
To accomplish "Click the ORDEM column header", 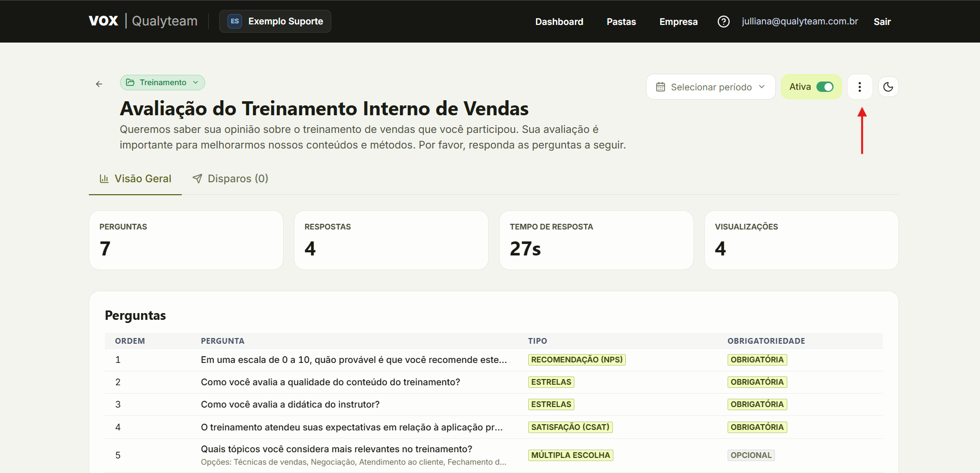I will [x=130, y=341].
